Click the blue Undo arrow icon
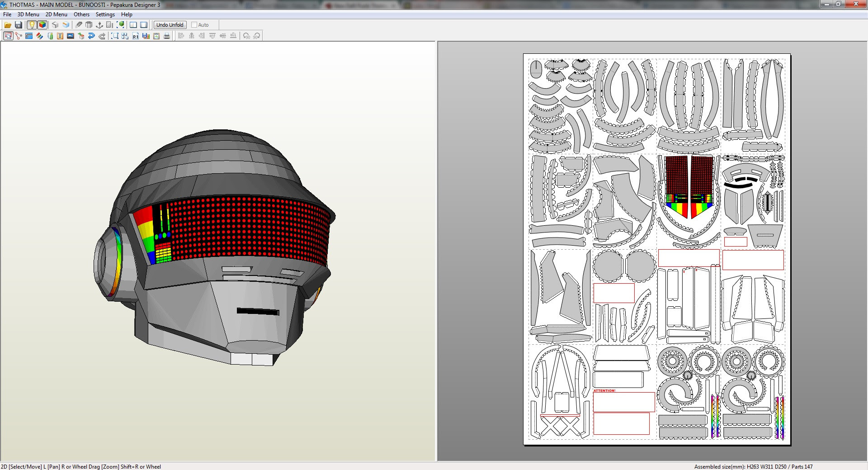The width and height of the screenshot is (868, 470). point(91,36)
